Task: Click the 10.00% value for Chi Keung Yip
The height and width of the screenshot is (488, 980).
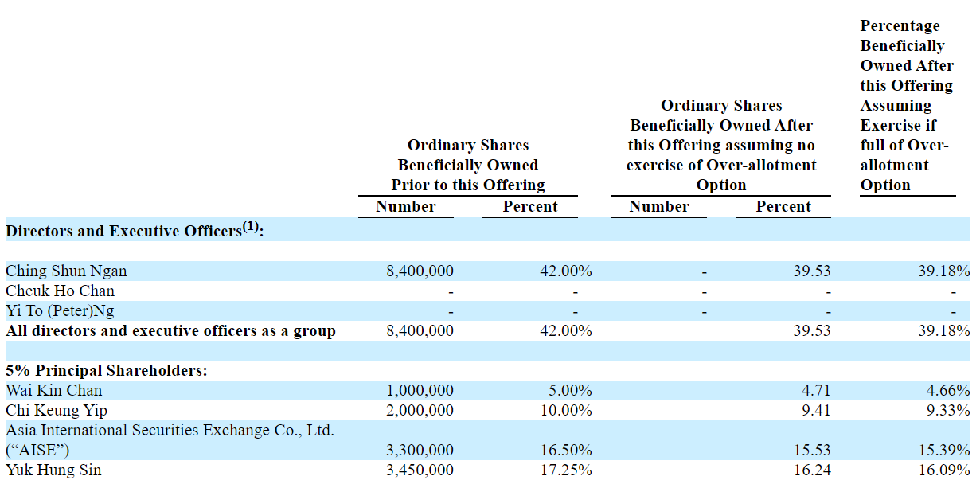Action: tap(566, 410)
